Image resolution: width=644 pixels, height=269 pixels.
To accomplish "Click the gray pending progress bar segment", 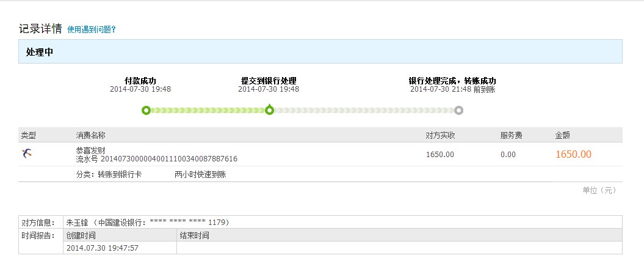I will pyautogui.click(x=363, y=111).
